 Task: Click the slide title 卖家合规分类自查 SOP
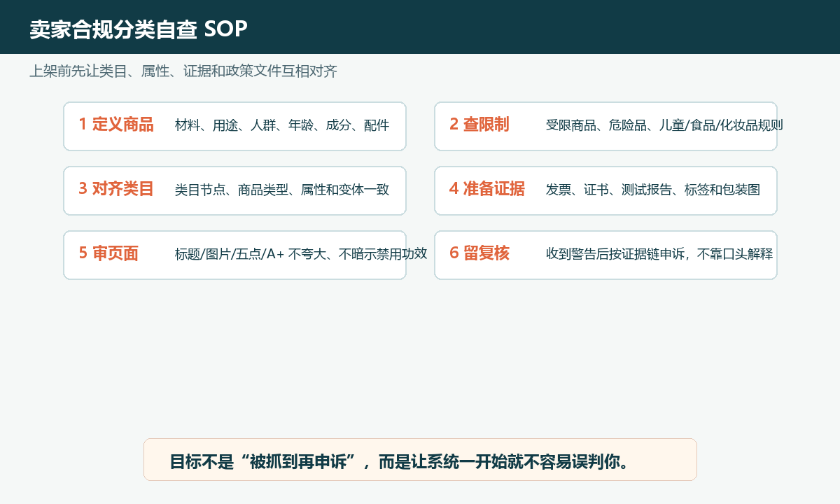click(x=139, y=29)
